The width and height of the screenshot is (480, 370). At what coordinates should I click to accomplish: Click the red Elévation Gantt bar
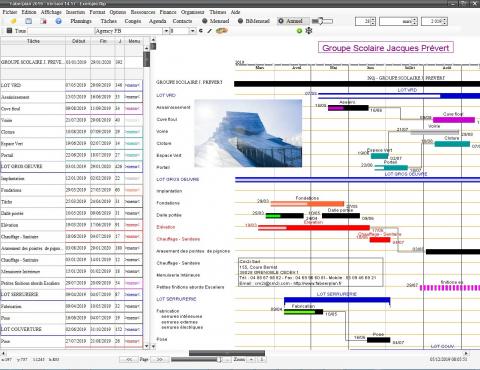(x=314, y=228)
